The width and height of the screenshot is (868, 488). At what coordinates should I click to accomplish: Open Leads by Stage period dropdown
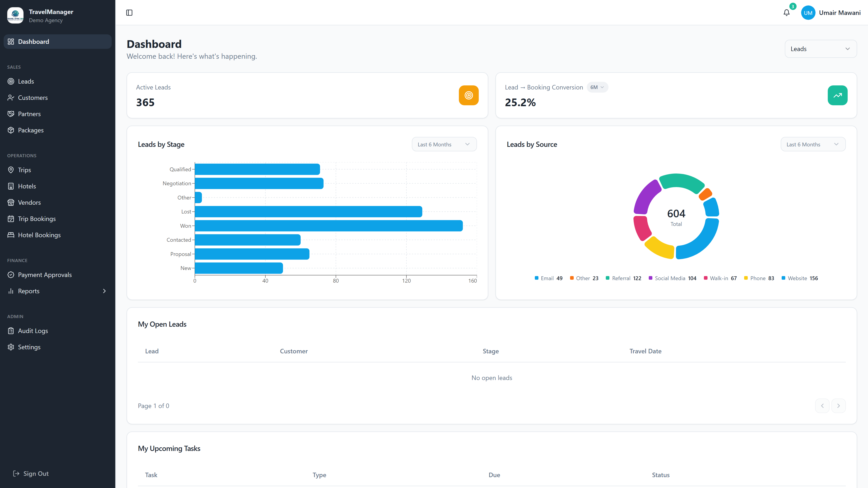click(444, 145)
